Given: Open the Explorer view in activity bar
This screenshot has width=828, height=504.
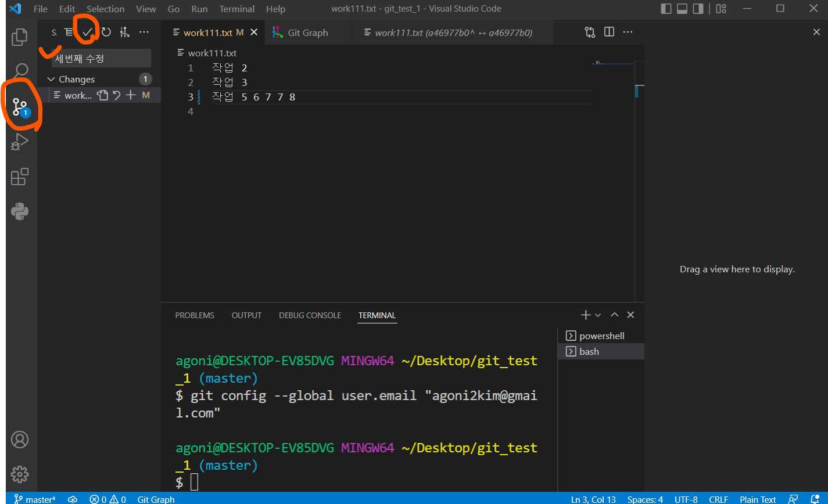Looking at the screenshot, I should click(x=20, y=37).
